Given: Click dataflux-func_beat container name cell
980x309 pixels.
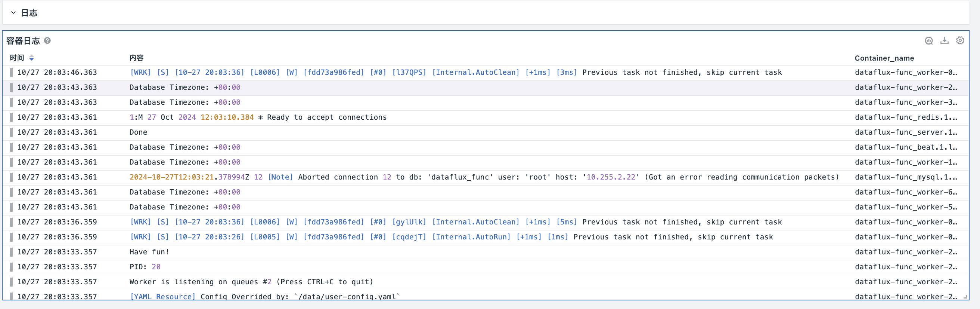Looking at the screenshot, I should [905, 147].
